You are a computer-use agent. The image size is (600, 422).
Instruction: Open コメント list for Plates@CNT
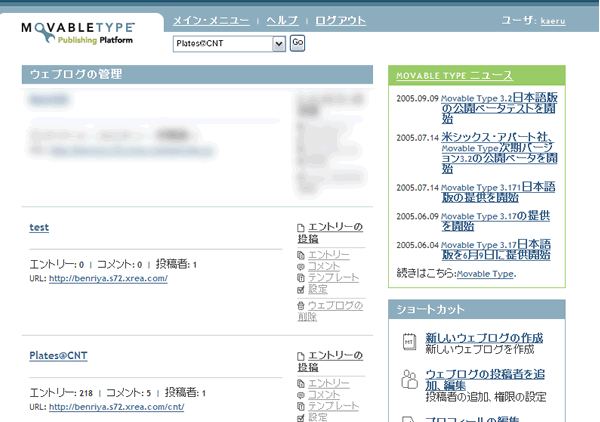pyautogui.click(x=324, y=395)
